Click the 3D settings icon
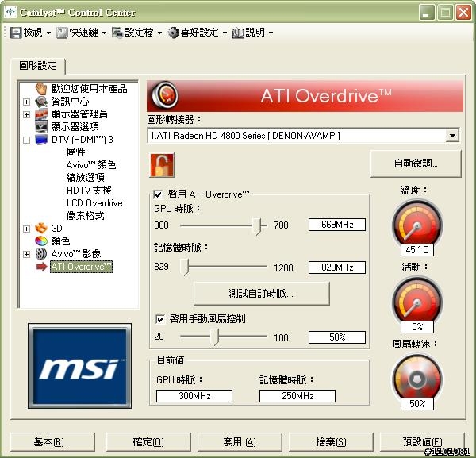The width and height of the screenshot is (476, 458). coord(41,228)
